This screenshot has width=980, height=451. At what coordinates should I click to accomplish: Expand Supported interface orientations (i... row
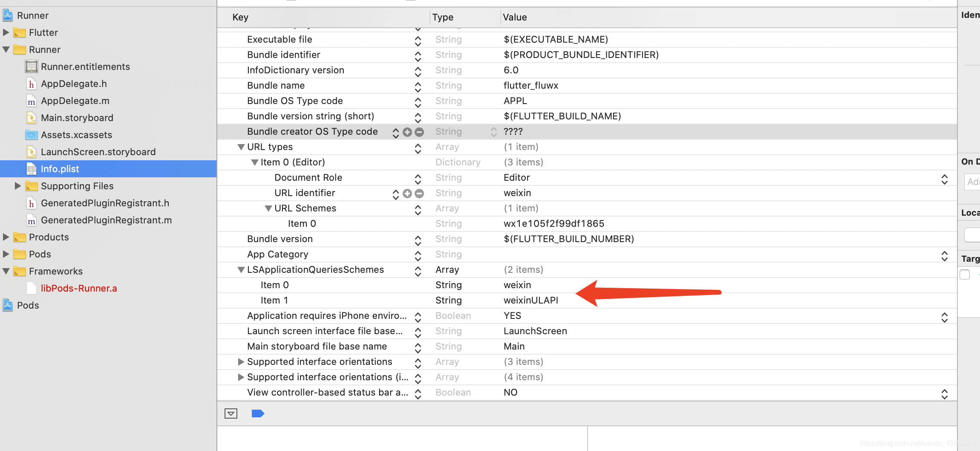241,377
